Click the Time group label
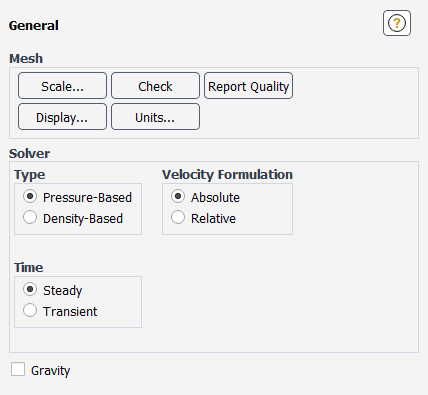 28,268
